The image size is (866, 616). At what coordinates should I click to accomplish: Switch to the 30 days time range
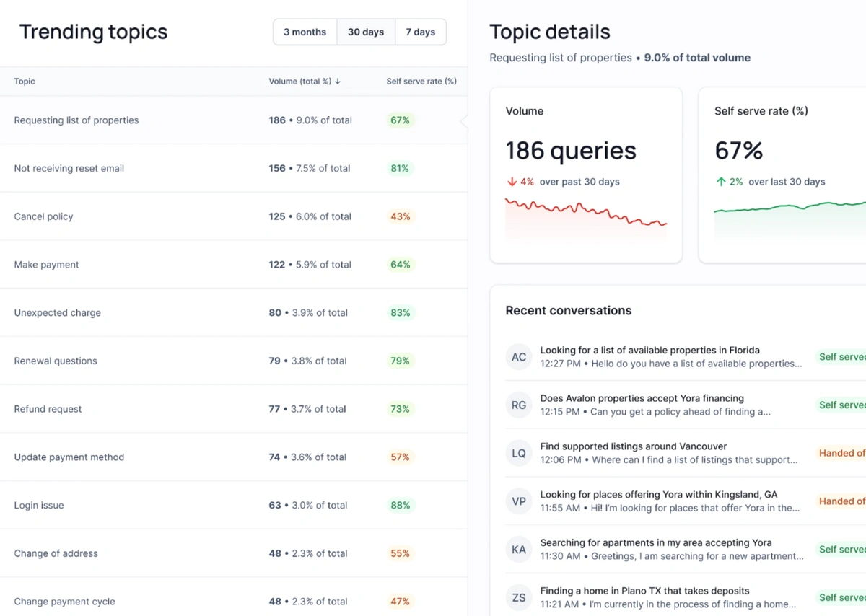366,32
